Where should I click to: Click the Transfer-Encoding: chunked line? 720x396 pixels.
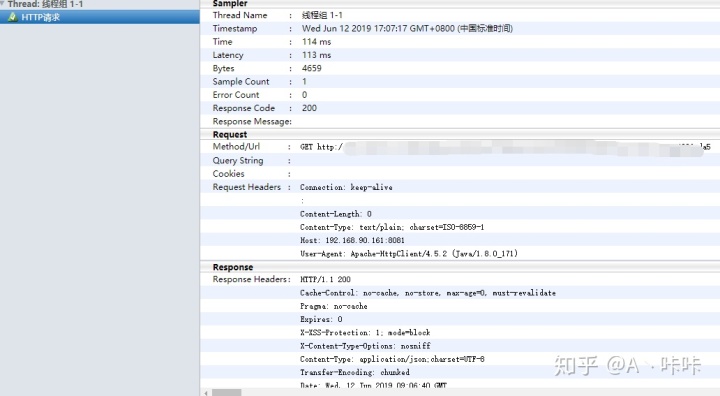click(354, 373)
